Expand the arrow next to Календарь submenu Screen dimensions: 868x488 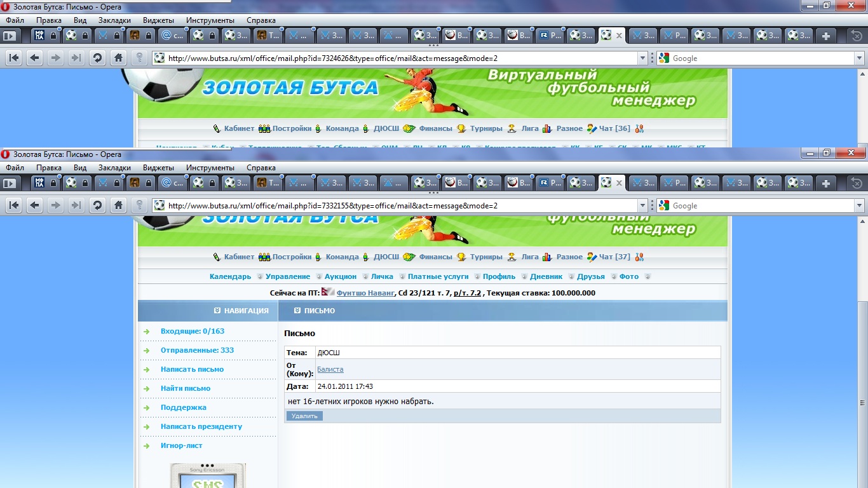coord(259,276)
